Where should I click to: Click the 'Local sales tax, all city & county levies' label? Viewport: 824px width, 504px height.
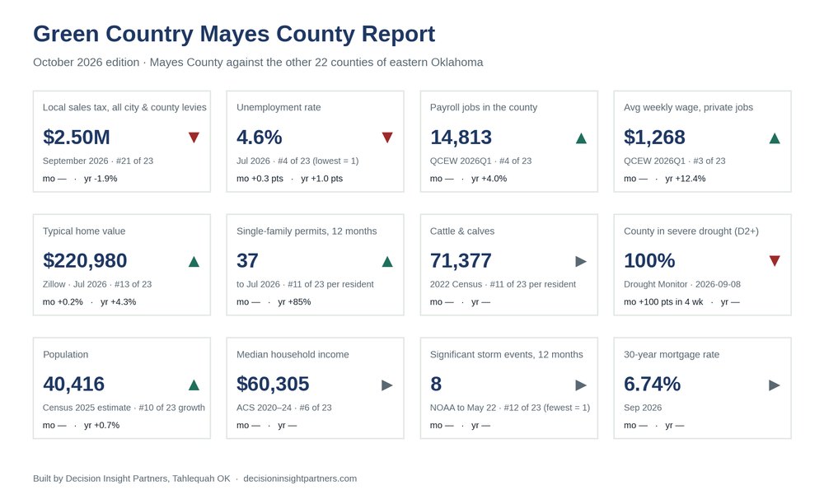[x=124, y=107]
